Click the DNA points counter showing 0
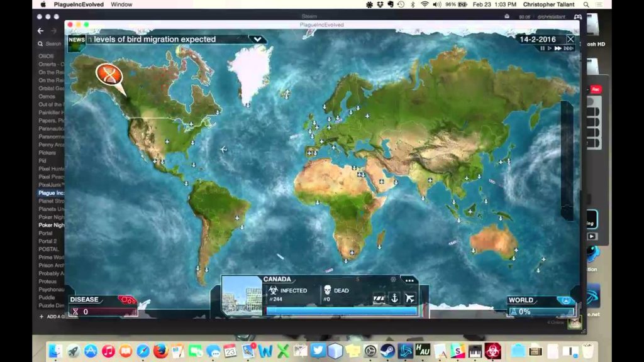 tap(103, 312)
